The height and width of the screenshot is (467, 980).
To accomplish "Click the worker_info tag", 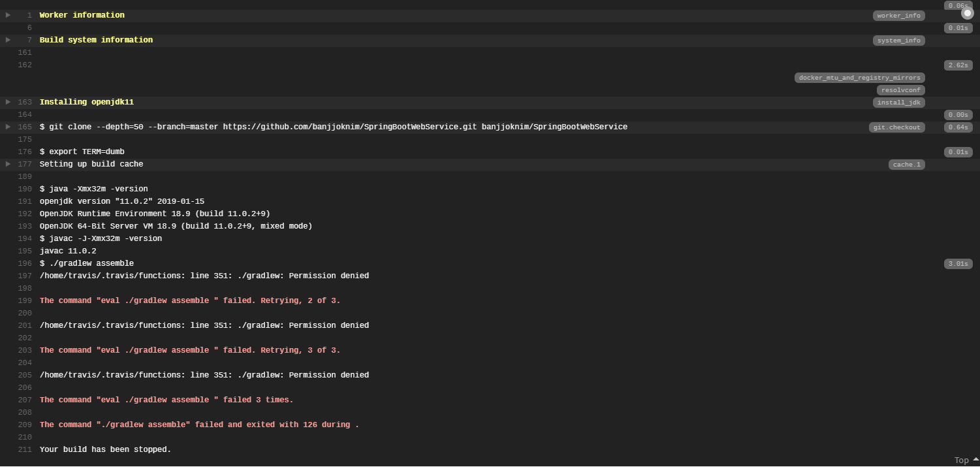I will (898, 16).
